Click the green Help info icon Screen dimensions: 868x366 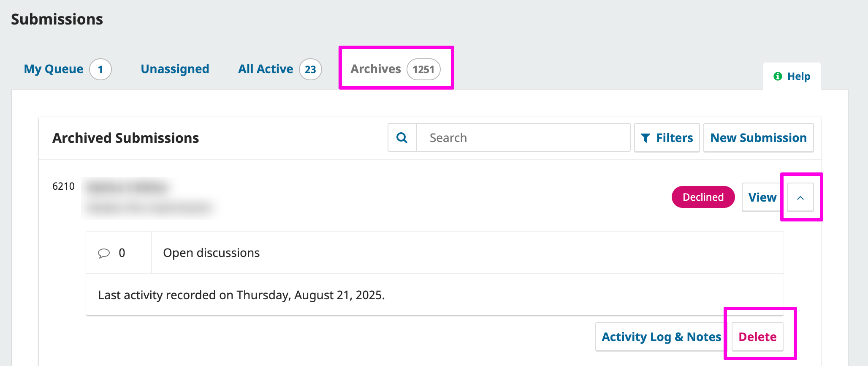point(777,76)
